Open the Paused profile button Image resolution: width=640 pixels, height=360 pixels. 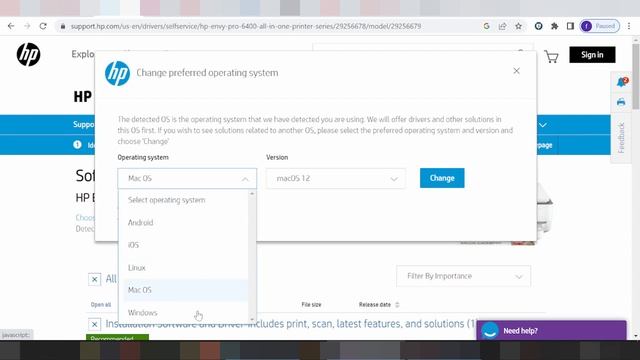600,26
